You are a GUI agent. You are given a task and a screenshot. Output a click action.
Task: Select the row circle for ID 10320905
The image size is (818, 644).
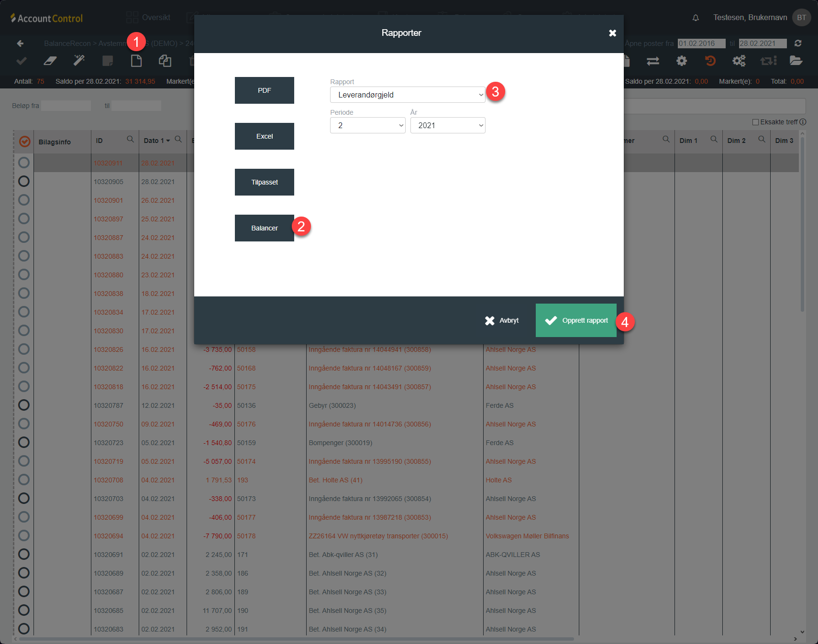[24, 182]
